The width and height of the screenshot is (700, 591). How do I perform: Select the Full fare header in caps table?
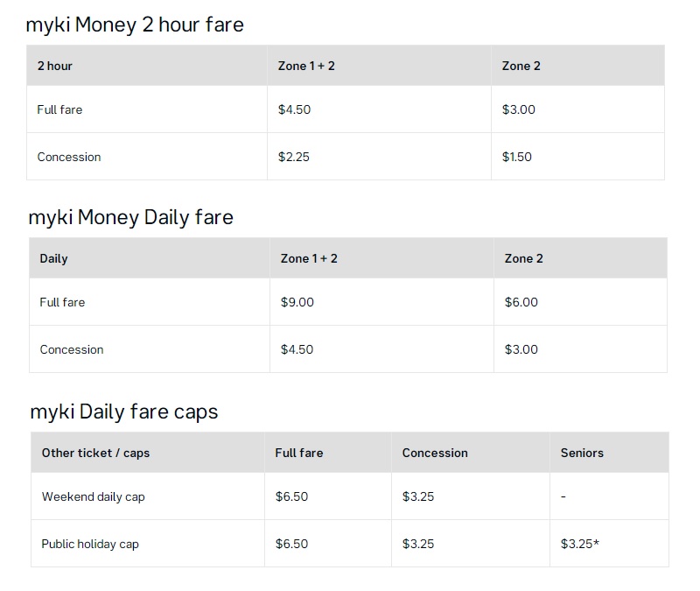(x=299, y=453)
